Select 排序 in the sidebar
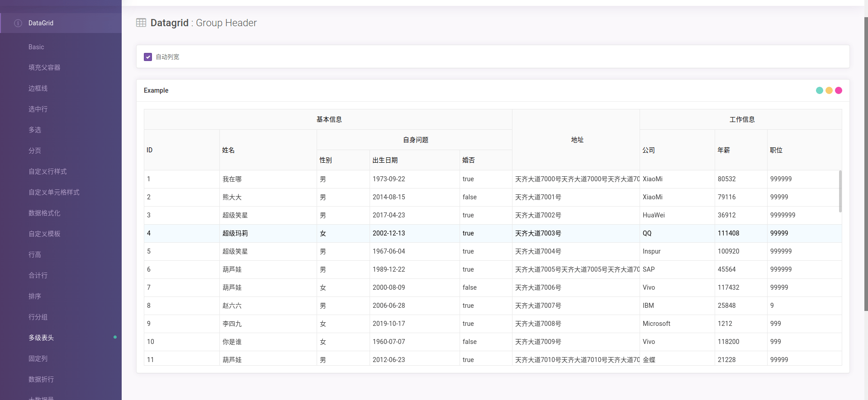The image size is (868, 400). (x=35, y=296)
